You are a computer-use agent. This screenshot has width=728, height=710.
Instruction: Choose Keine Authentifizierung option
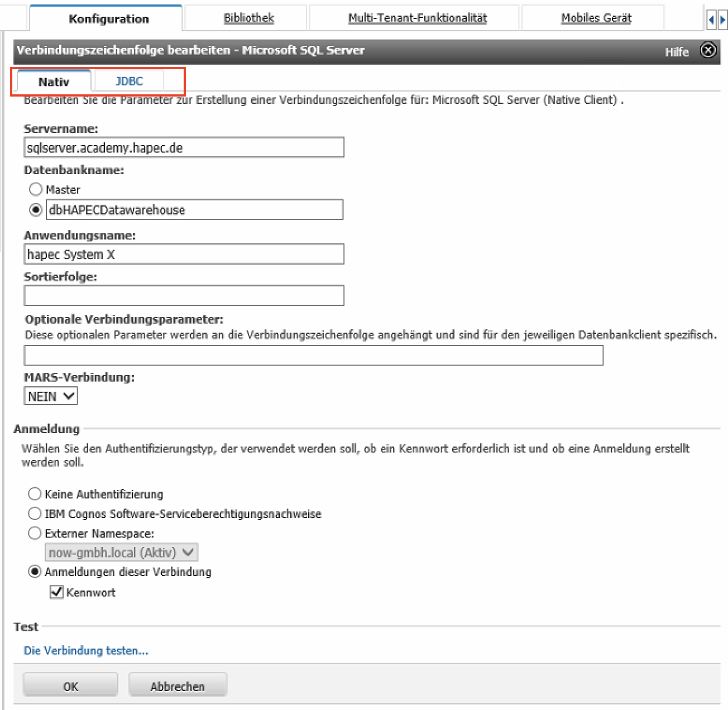coord(35,494)
